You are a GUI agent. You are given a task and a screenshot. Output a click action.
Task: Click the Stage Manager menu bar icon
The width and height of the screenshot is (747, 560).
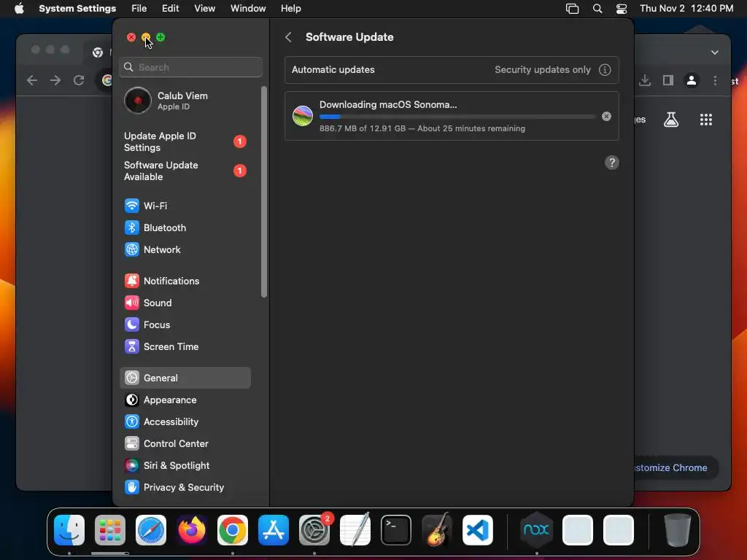pyautogui.click(x=572, y=9)
